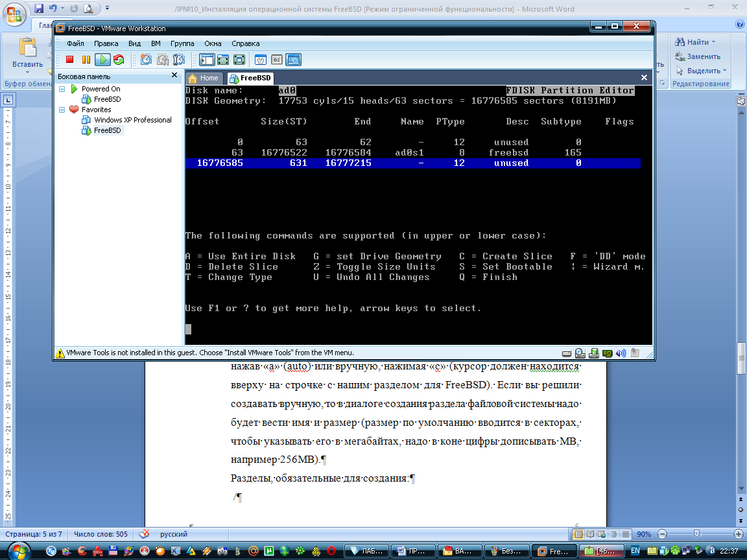Click the summary view wrench icon
747x560 pixels.
point(261,60)
